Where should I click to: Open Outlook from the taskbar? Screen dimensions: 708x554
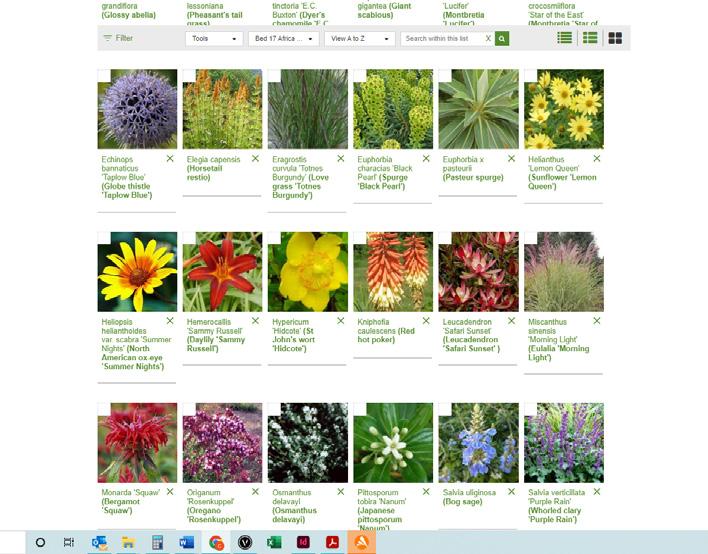(99, 542)
